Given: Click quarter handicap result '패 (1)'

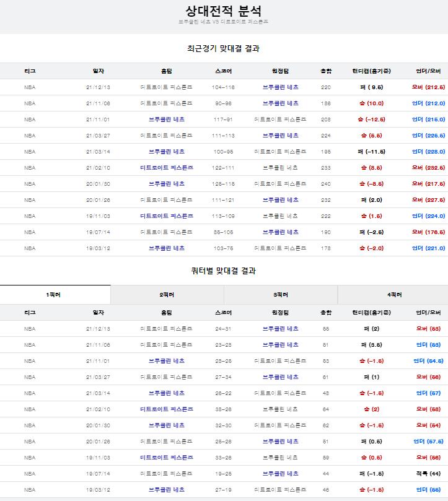Looking at the screenshot, I should (371, 377).
